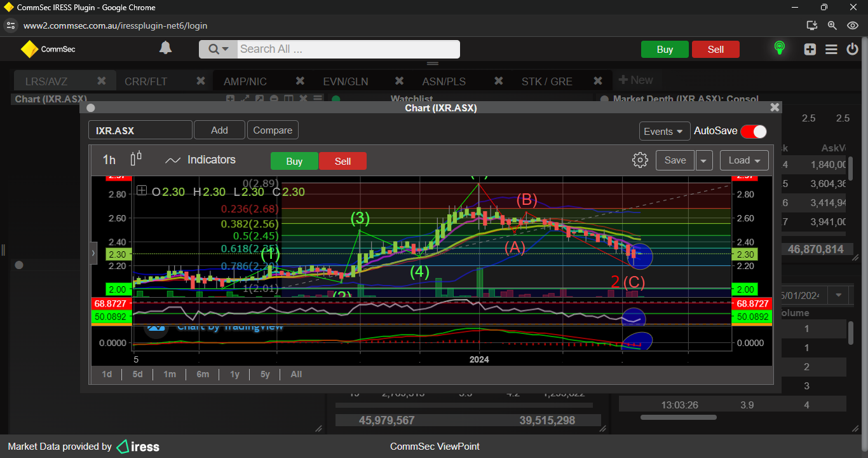Click the Compare button
868x458 pixels.
[x=273, y=130]
